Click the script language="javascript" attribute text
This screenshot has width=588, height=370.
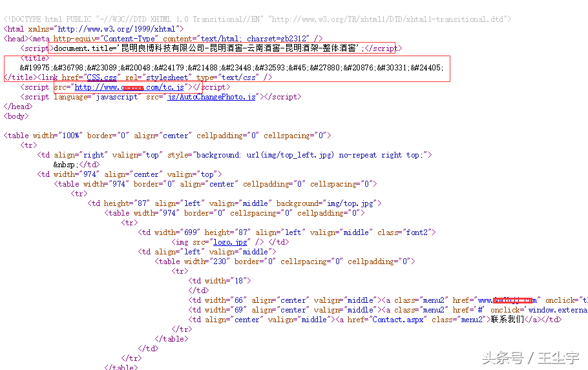pos(98,97)
